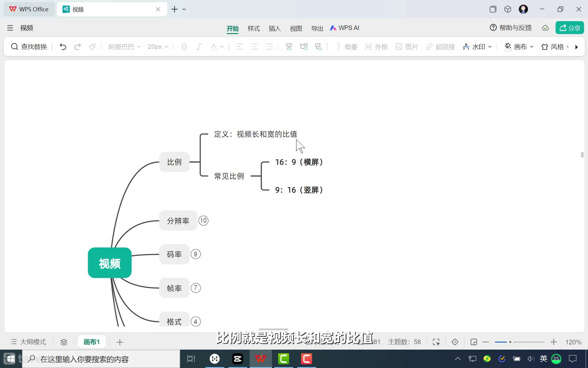Viewport: 588px width, 368px height.
Task: Toggle bold text formatting
Action: click(x=184, y=47)
